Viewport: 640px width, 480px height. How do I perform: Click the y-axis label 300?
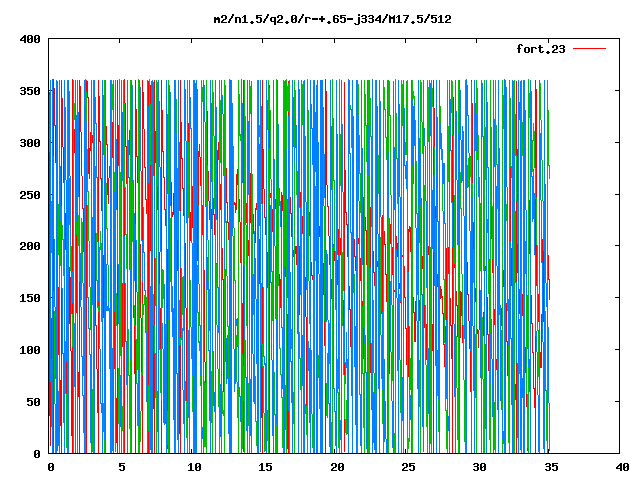[30, 143]
